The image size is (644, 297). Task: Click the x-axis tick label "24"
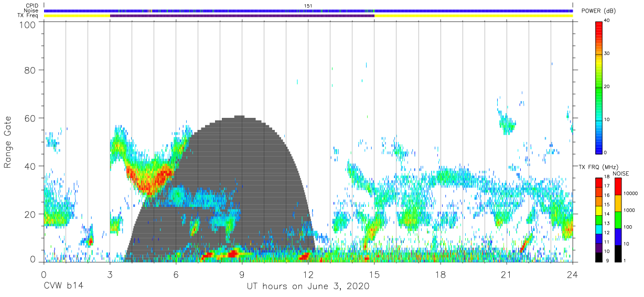tap(572, 274)
